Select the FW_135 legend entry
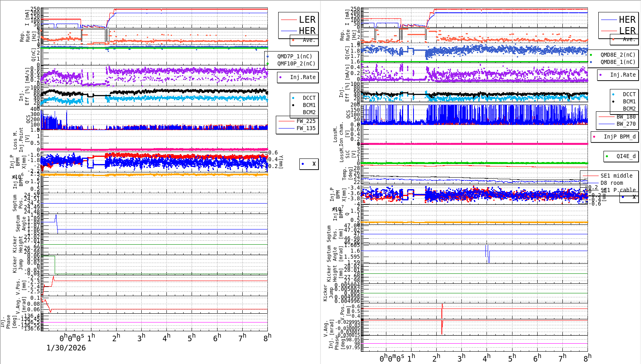641x364 pixels. [x=306, y=128]
